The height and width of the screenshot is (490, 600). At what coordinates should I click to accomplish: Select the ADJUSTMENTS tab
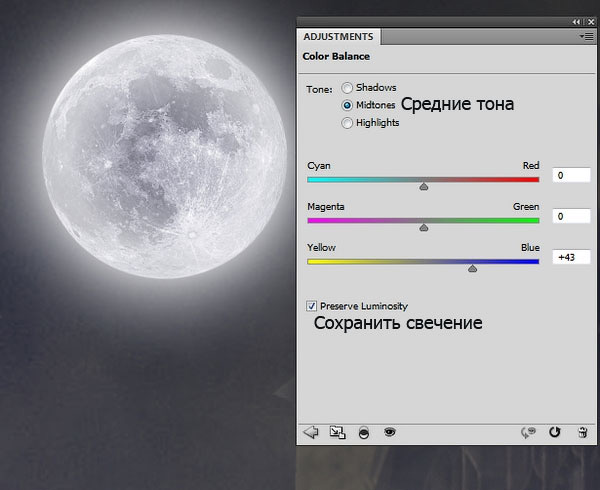pyautogui.click(x=338, y=37)
